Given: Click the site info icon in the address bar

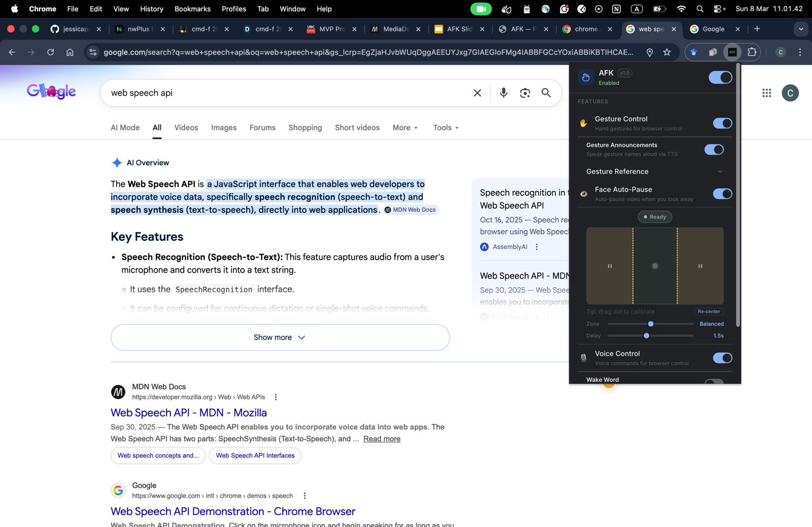Looking at the screenshot, I should [x=92, y=52].
